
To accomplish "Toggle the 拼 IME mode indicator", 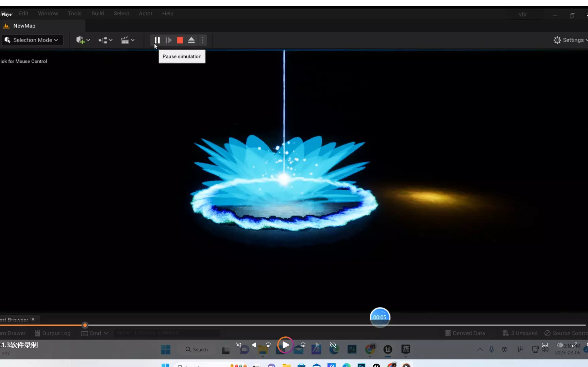I will pos(520,349).
